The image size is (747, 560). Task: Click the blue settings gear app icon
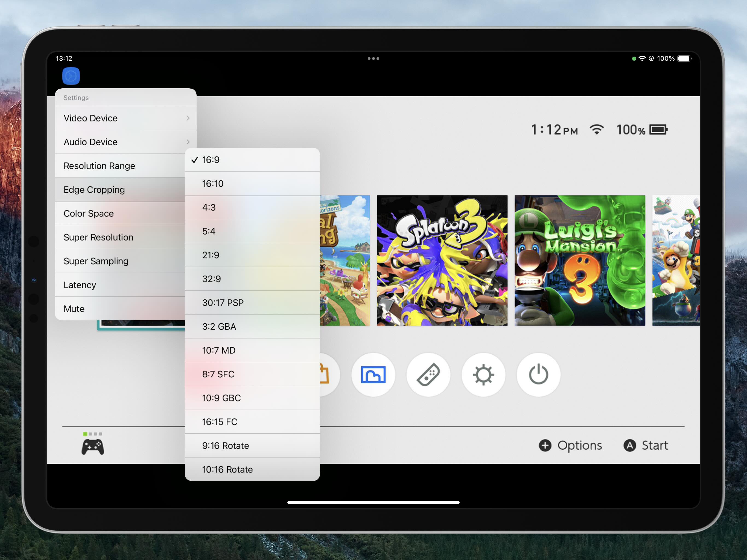tap(71, 76)
